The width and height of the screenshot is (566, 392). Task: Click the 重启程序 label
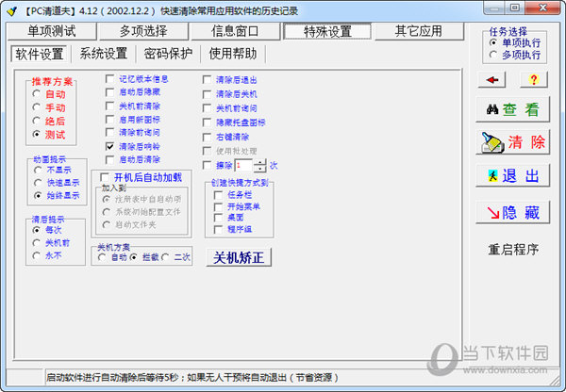[x=513, y=250]
